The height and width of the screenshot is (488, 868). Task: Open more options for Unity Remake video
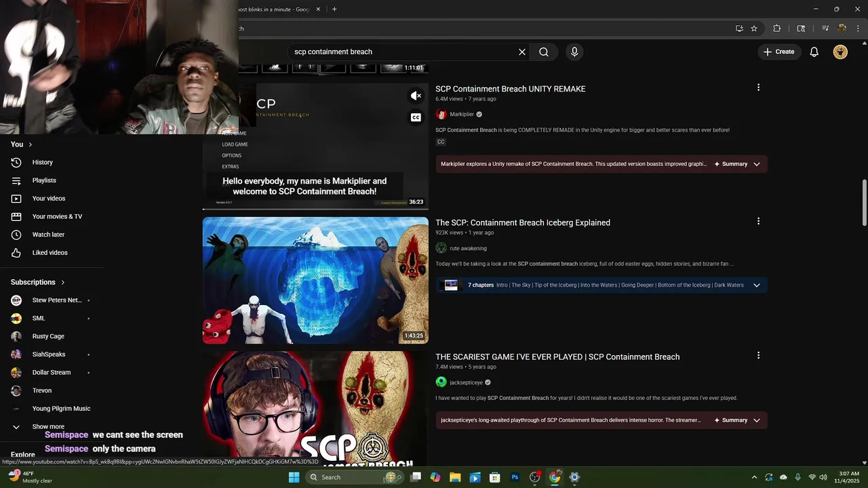click(x=758, y=87)
